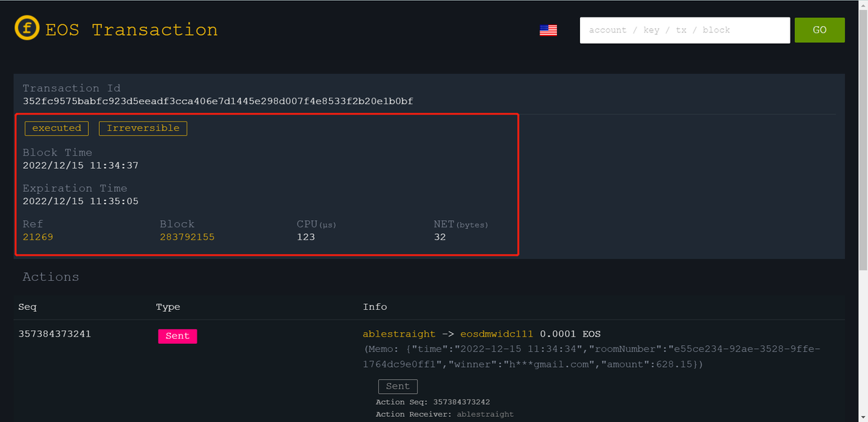This screenshot has height=422, width=868.
Task: Focus the account / key / tx / block search field
Action: [x=684, y=30]
